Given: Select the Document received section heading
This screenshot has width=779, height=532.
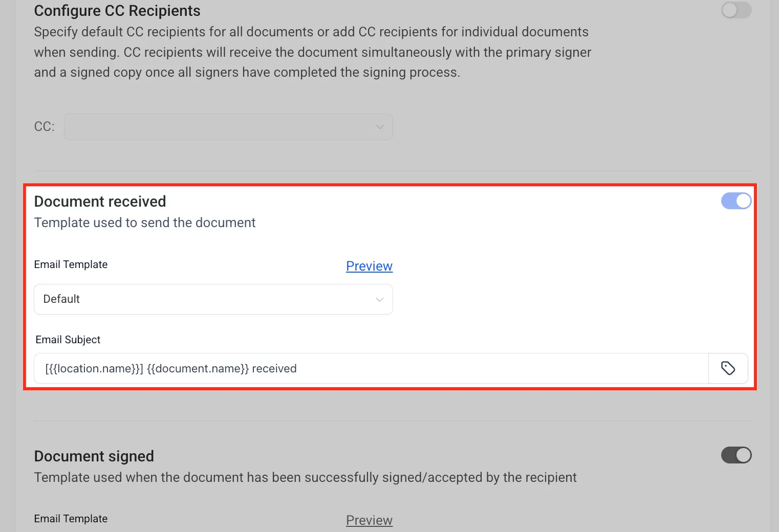Looking at the screenshot, I should coord(100,202).
